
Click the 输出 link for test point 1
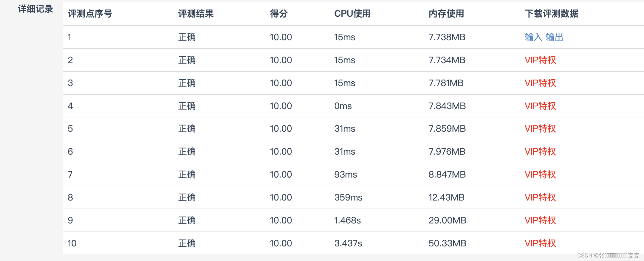pyautogui.click(x=555, y=37)
